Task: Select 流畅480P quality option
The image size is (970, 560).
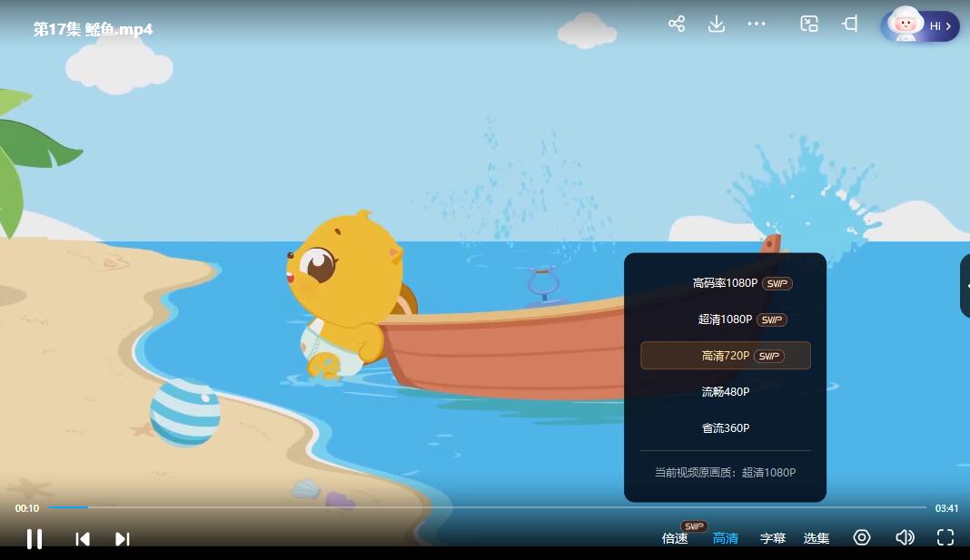Action: click(x=726, y=392)
